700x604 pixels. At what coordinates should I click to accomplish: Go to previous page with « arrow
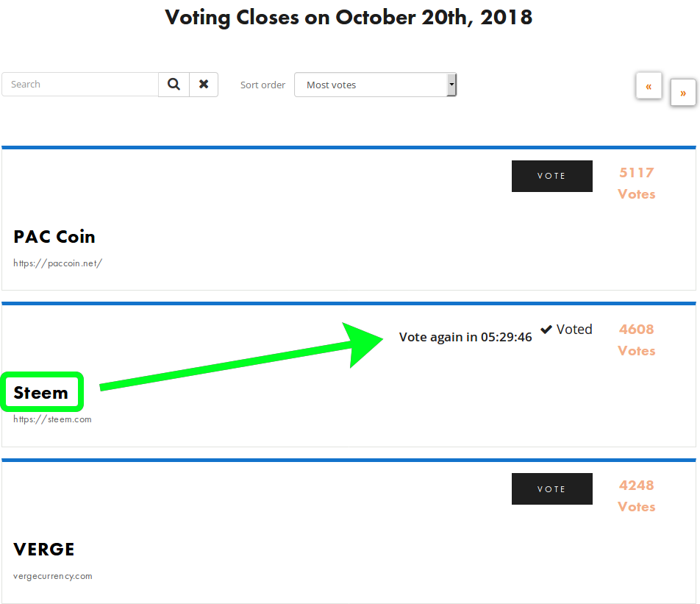[649, 86]
